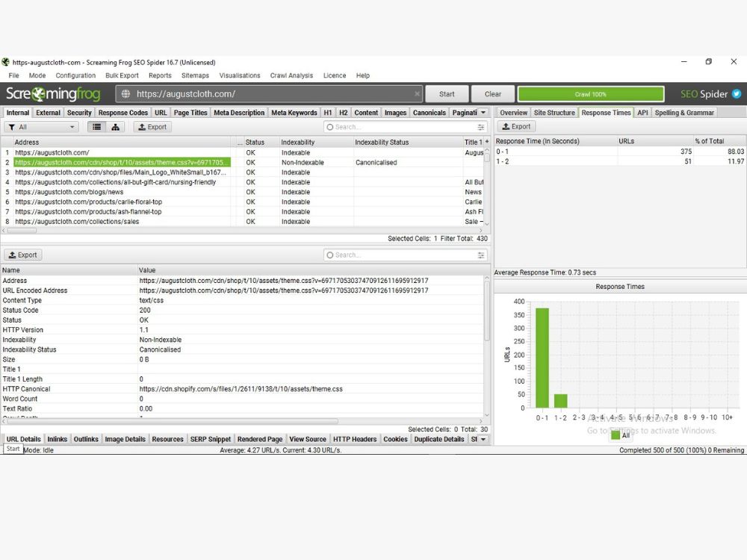Export the URL details panel
The height and width of the screenshot is (560, 747).
click(23, 255)
